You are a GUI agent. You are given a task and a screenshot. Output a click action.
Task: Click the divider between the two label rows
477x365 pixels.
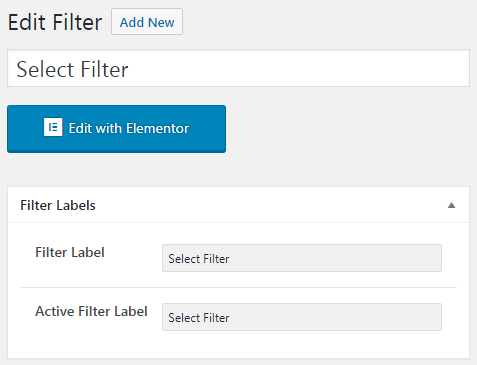pyautogui.click(x=238, y=287)
